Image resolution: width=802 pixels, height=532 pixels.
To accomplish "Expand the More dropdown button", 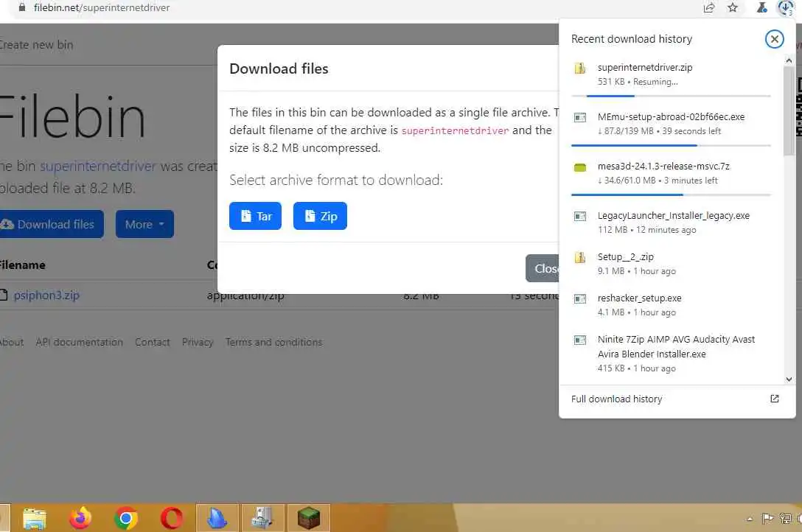I will (x=144, y=224).
